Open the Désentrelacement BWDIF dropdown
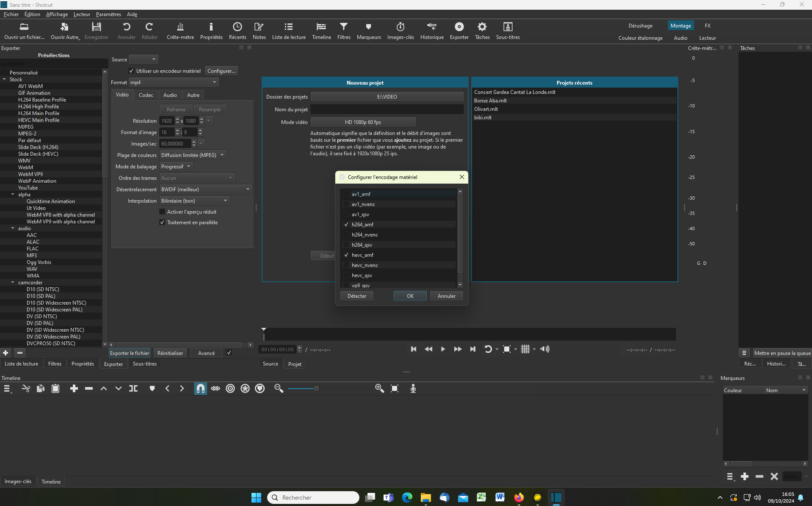The height and width of the screenshot is (506, 812). (206, 190)
